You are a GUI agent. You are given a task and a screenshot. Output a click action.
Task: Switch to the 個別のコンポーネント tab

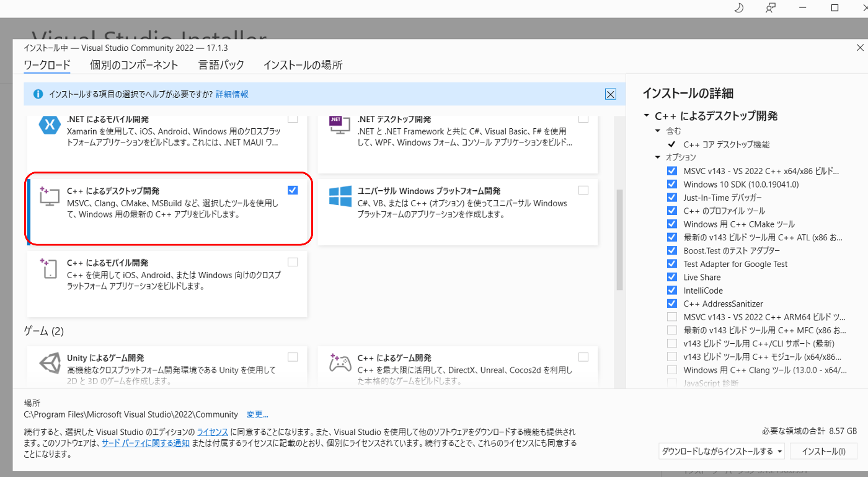[134, 64]
